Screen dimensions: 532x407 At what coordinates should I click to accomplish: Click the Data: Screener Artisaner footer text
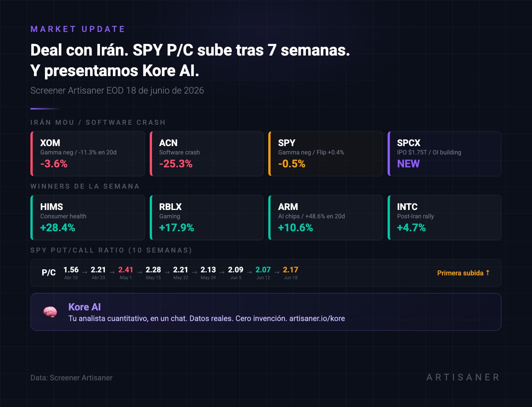click(71, 378)
